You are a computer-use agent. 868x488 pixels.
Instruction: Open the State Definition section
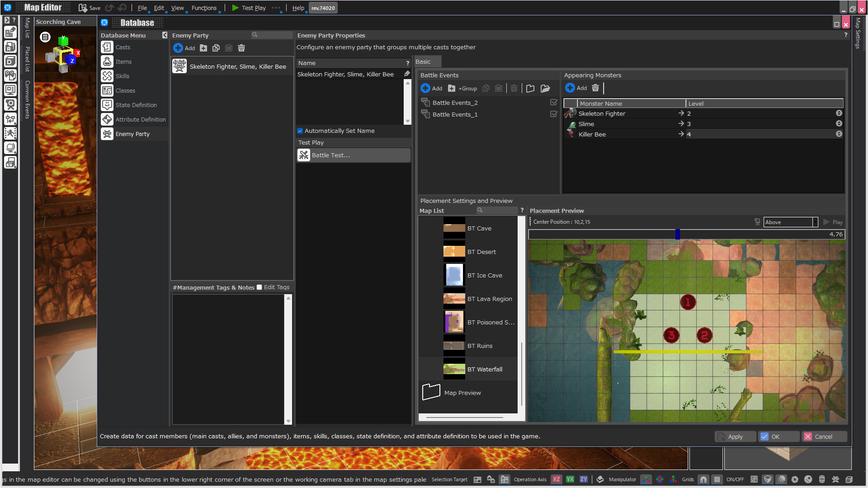click(x=136, y=105)
